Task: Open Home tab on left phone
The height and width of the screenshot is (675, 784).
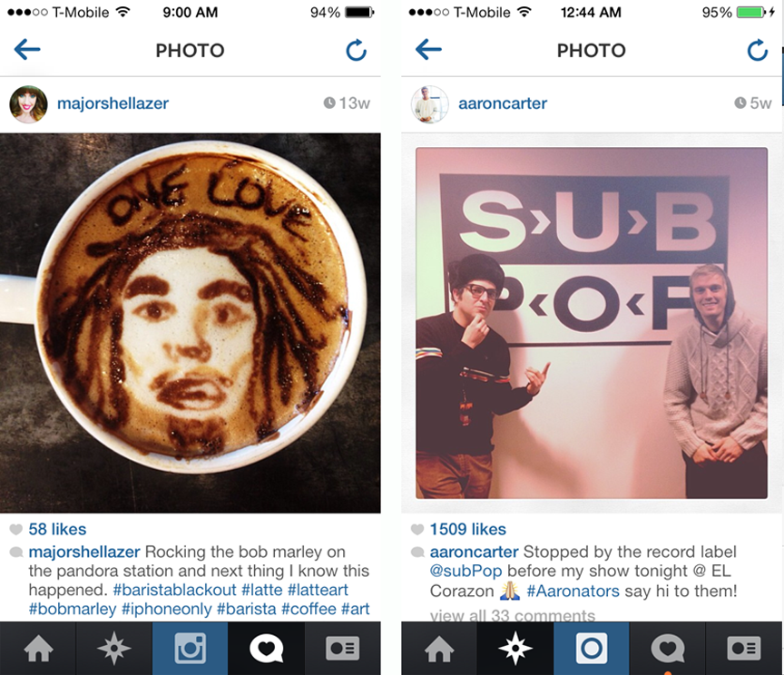Action: pos(38,649)
